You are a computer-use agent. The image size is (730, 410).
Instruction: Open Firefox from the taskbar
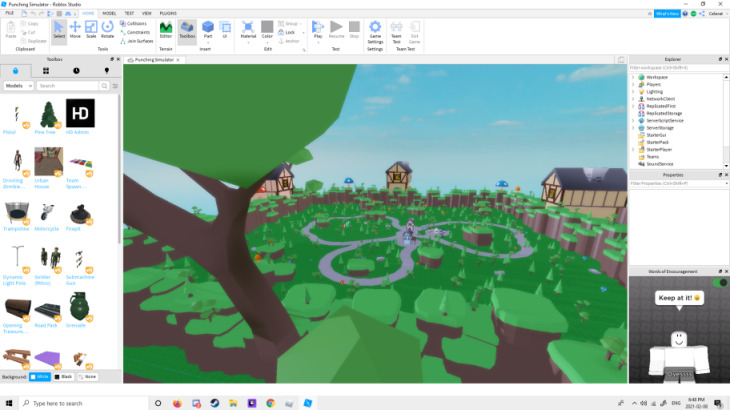[177, 403]
